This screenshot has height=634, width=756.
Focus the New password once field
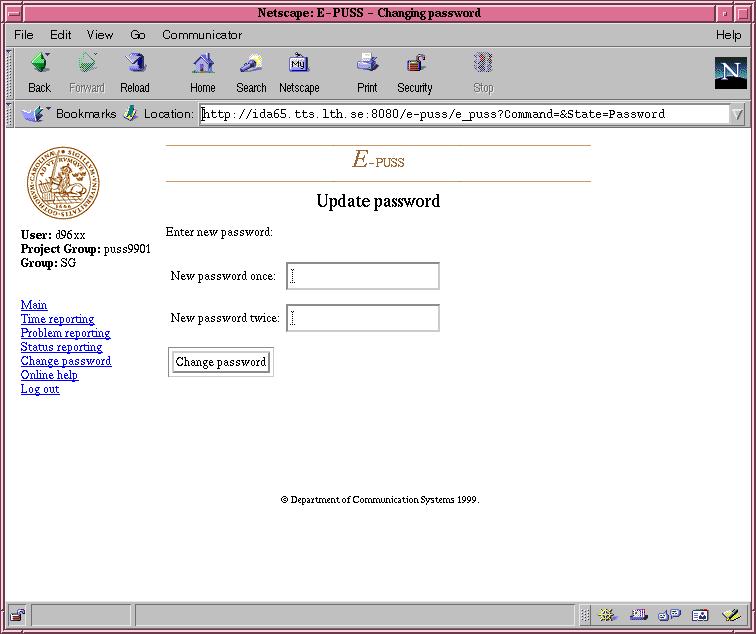click(x=363, y=276)
